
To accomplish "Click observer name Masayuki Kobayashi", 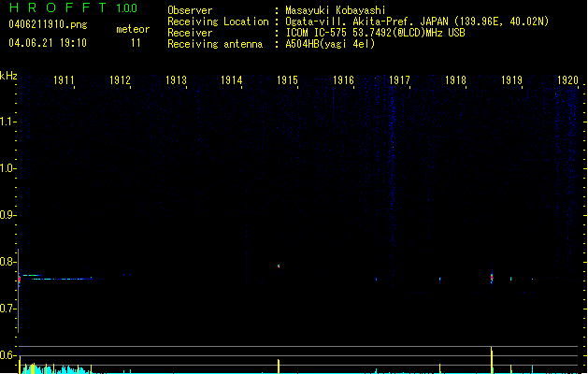I will (x=336, y=10).
